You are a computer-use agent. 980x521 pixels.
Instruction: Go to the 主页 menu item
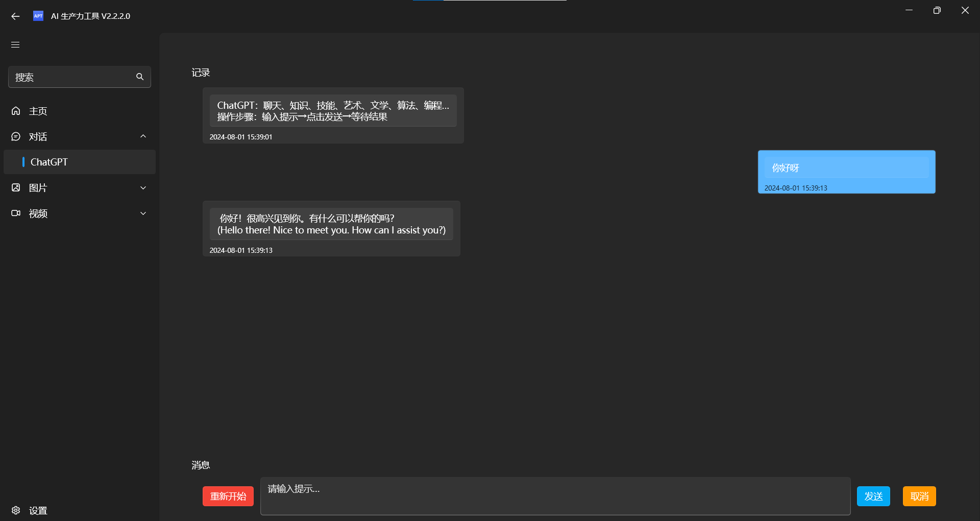click(x=38, y=111)
